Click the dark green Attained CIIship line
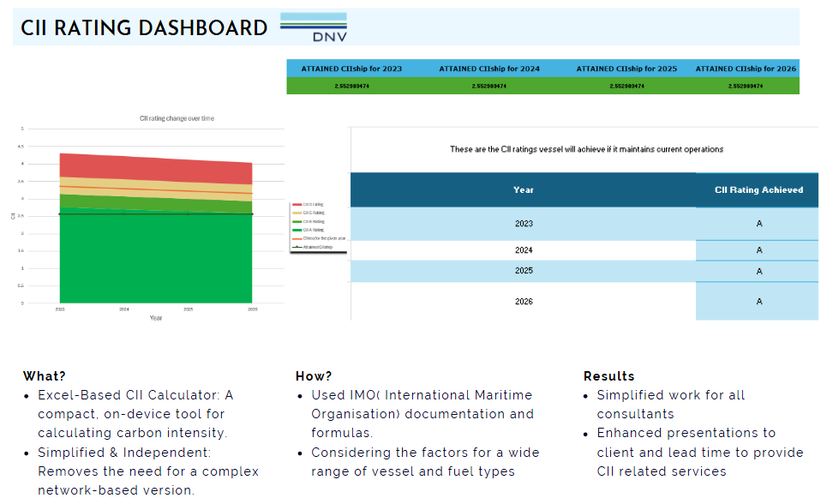This screenshot has width=821, height=504. [x=156, y=213]
